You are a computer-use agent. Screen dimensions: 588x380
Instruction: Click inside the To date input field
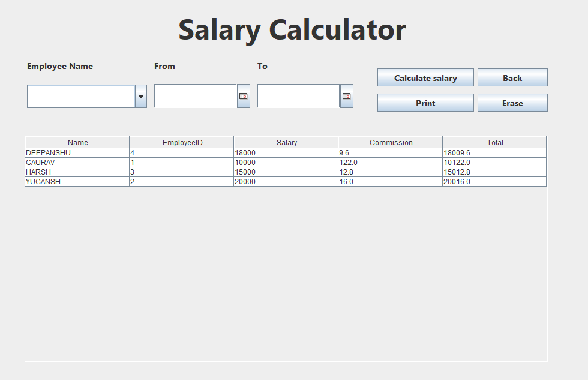point(299,96)
